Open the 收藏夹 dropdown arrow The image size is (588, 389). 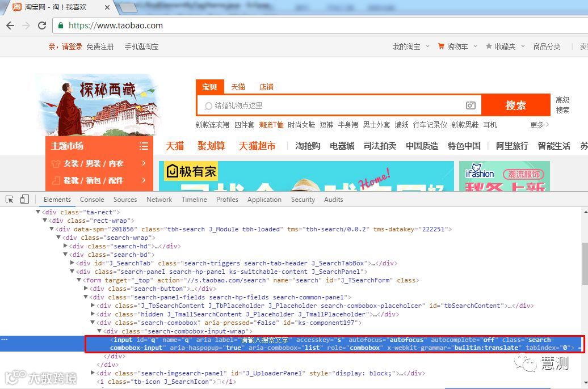523,46
